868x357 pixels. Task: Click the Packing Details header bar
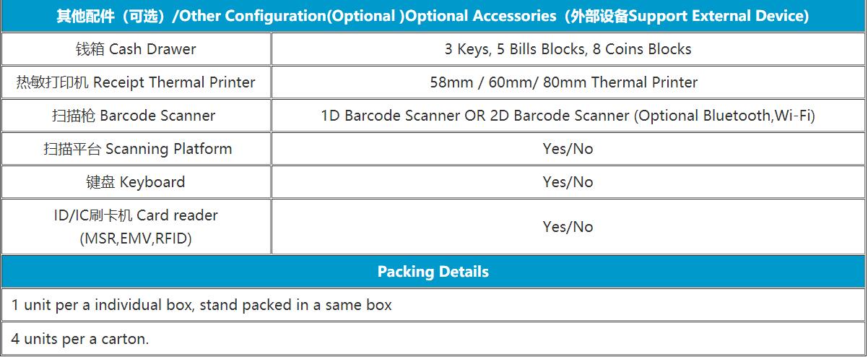[433, 272]
